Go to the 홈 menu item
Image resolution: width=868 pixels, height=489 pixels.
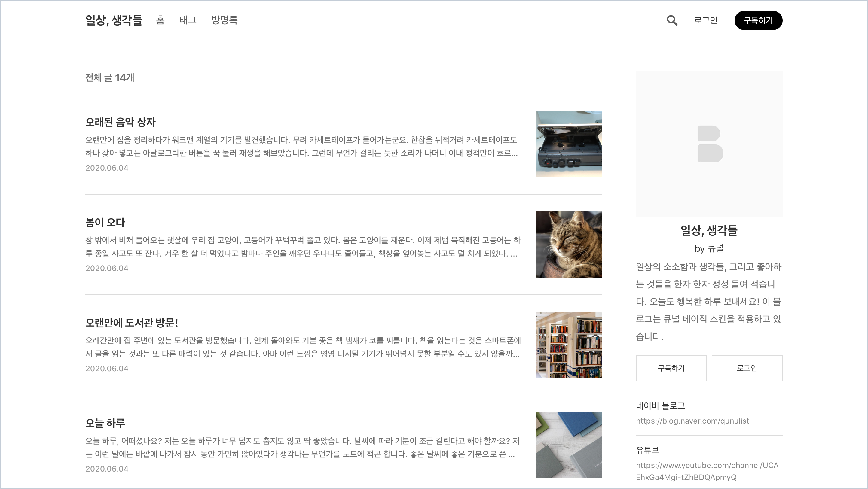click(160, 20)
